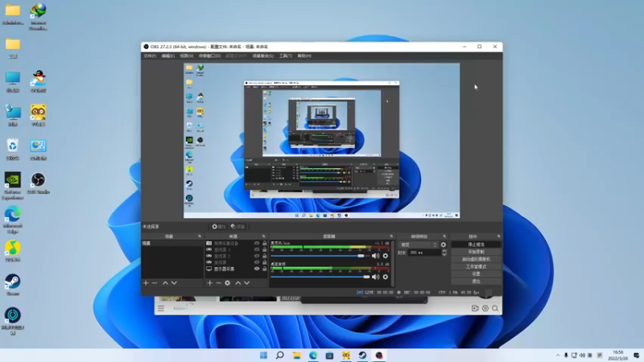Toggle lock on display capture source
Screen dimensions: 644x362
tap(265, 269)
